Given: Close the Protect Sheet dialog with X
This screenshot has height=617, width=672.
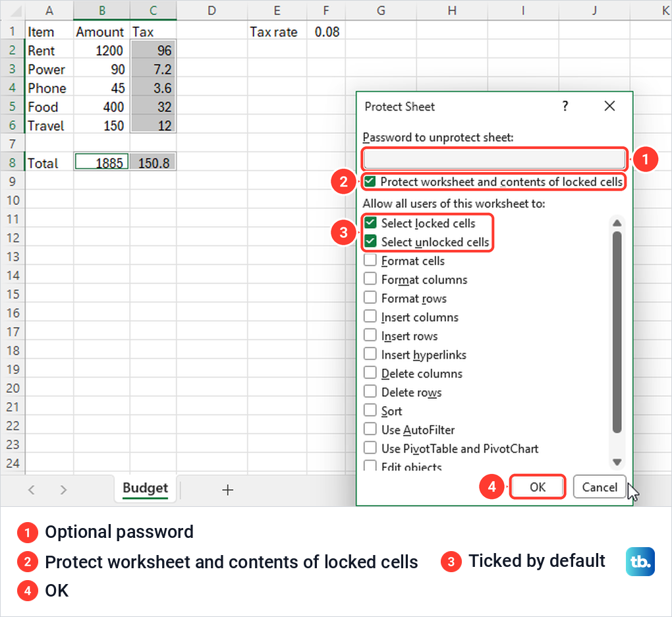Looking at the screenshot, I should [x=609, y=106].
